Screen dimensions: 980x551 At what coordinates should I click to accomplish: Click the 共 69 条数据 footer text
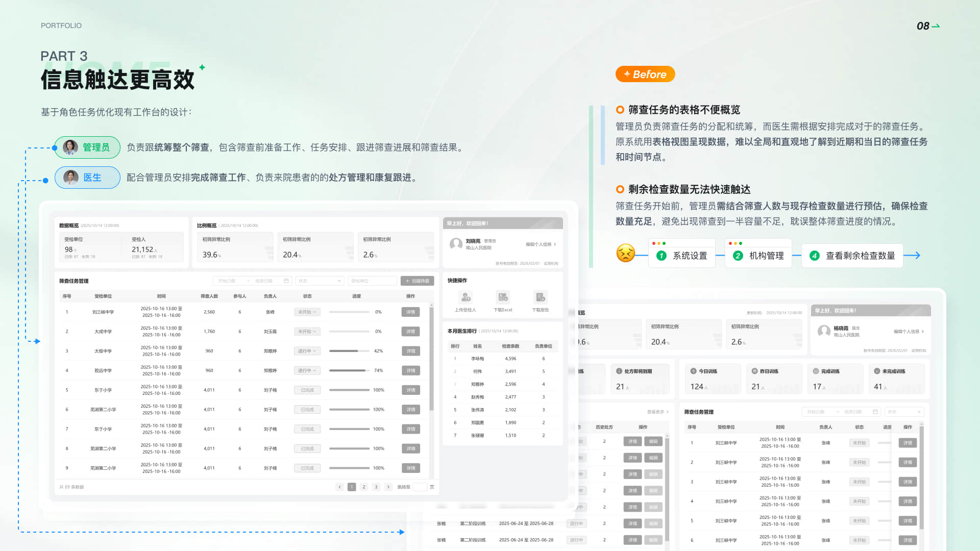[71, 487]
